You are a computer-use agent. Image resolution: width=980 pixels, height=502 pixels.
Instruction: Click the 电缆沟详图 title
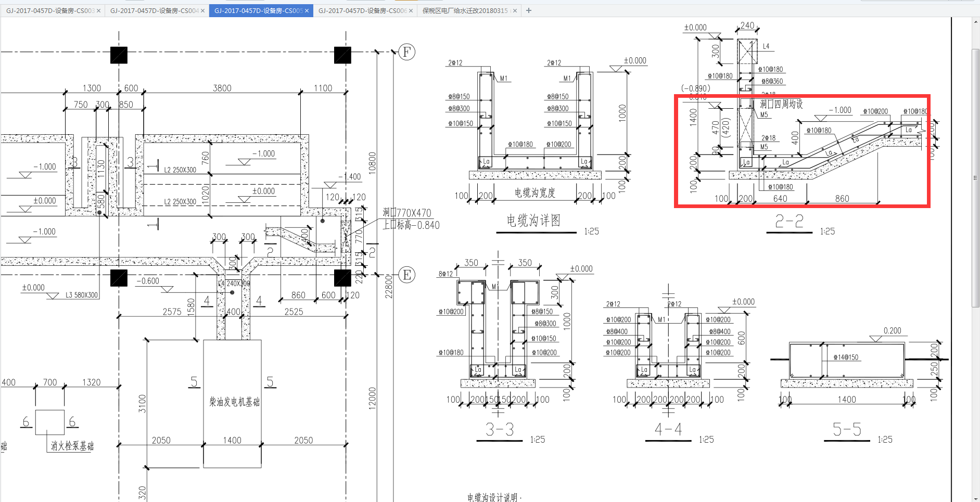(x=533, y=221)
